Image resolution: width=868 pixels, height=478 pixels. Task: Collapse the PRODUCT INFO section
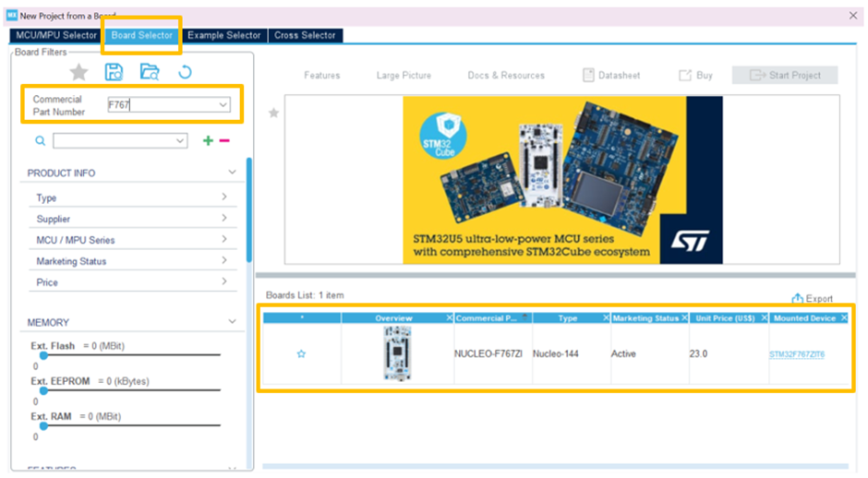tap(233, 173)
